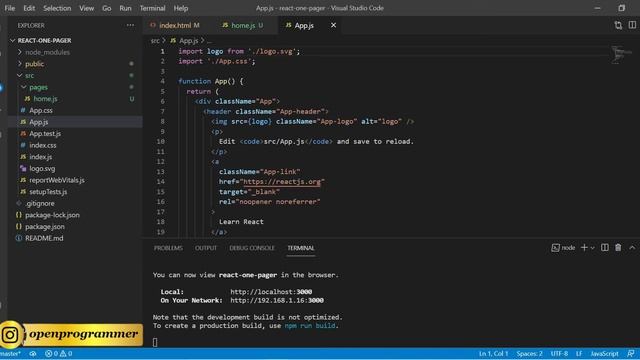Change indentation via Spaces: 2
The width and height of the screenshot is (640, 360).
click(x=529, y=354)
